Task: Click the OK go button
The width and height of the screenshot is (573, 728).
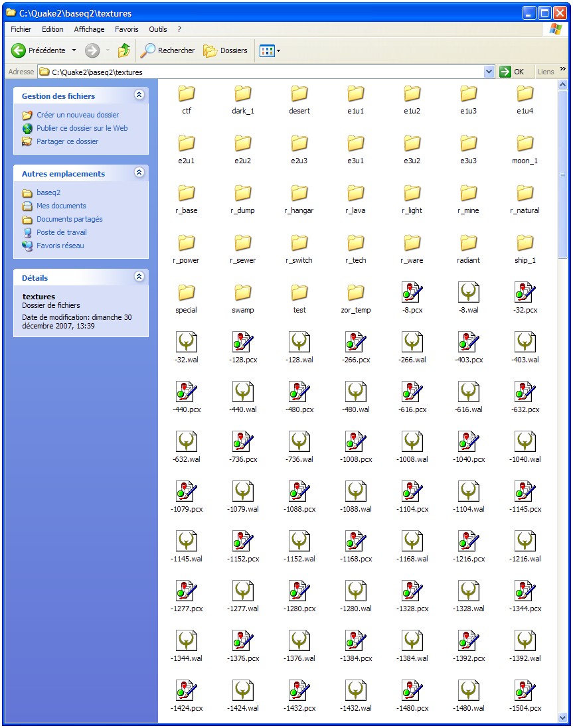Action: point(513,72)
